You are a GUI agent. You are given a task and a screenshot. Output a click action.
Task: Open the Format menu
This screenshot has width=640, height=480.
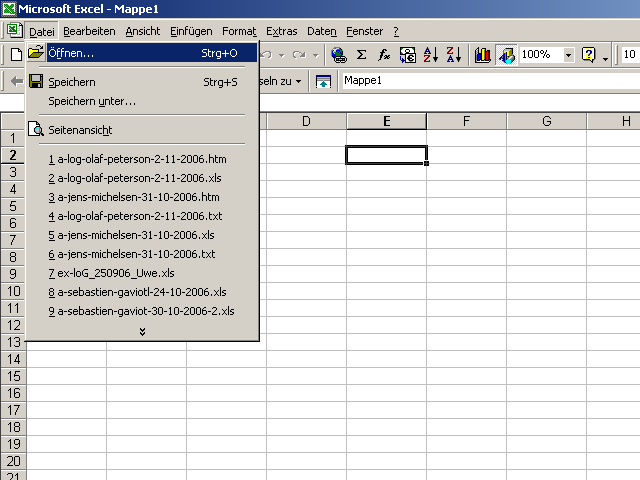[239, 31]
